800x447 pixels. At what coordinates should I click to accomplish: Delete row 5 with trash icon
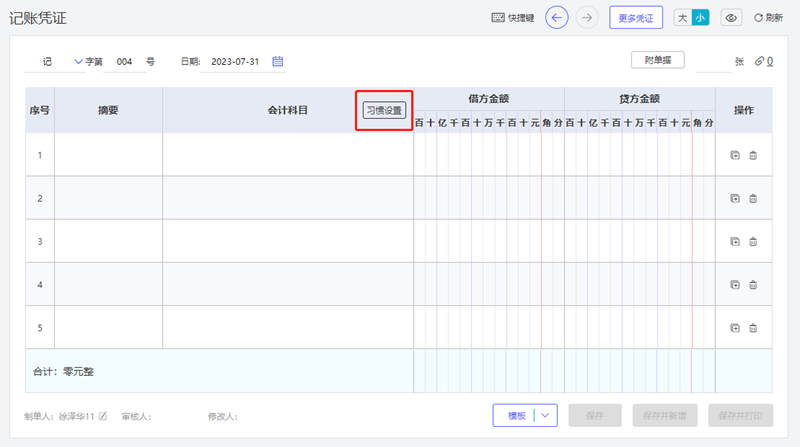(x=753, y=328)
